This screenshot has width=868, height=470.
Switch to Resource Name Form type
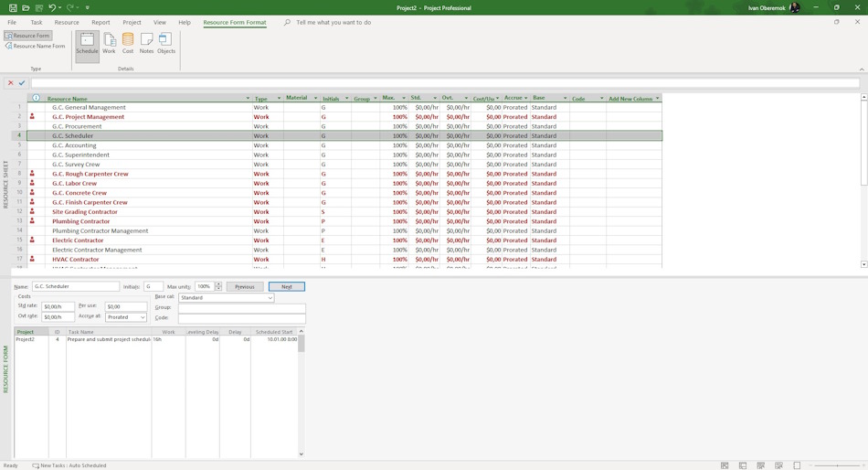click(x=35, y=46)
